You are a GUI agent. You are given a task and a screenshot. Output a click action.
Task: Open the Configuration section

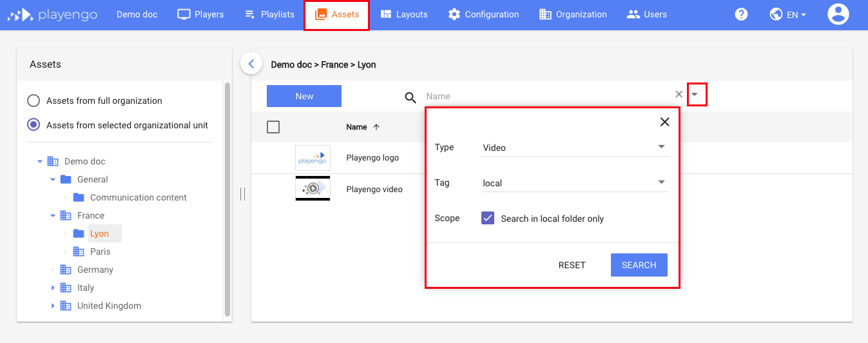click(x=483, y=14)
